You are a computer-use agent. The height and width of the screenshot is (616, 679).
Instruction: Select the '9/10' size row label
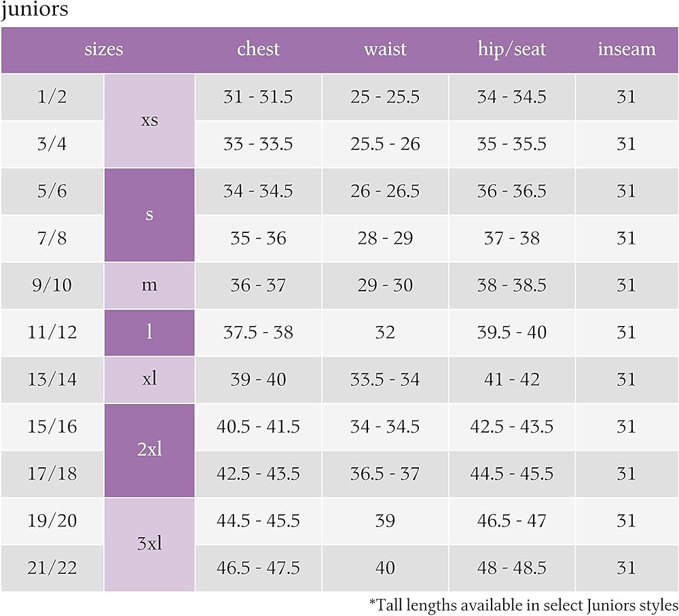[x=52, y=285]
